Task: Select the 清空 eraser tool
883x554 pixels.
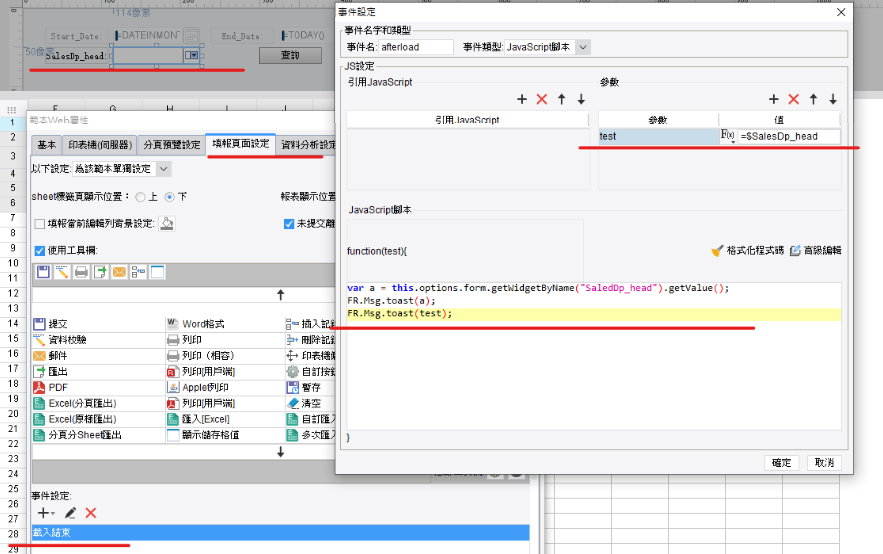Action: tap(304, 403)
